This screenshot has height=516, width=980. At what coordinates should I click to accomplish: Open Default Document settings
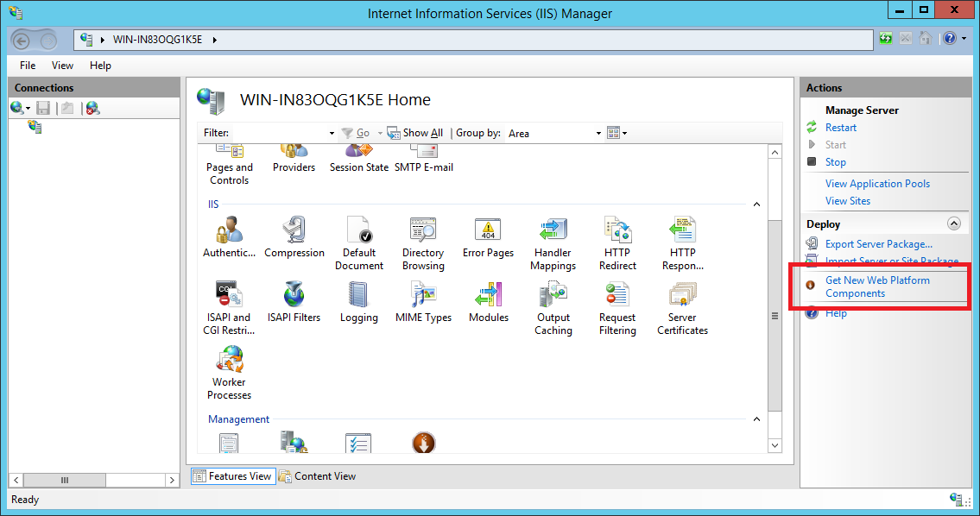pos(358,243)
